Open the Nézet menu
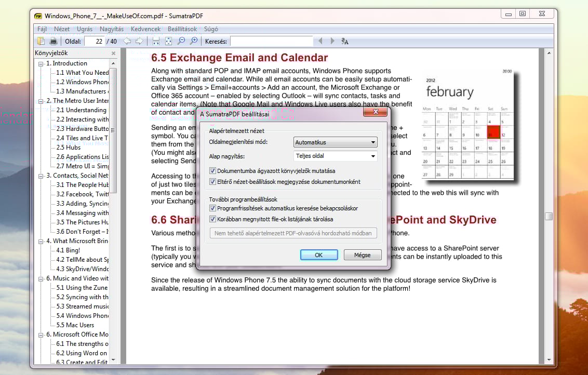 (x=62, y=29)
